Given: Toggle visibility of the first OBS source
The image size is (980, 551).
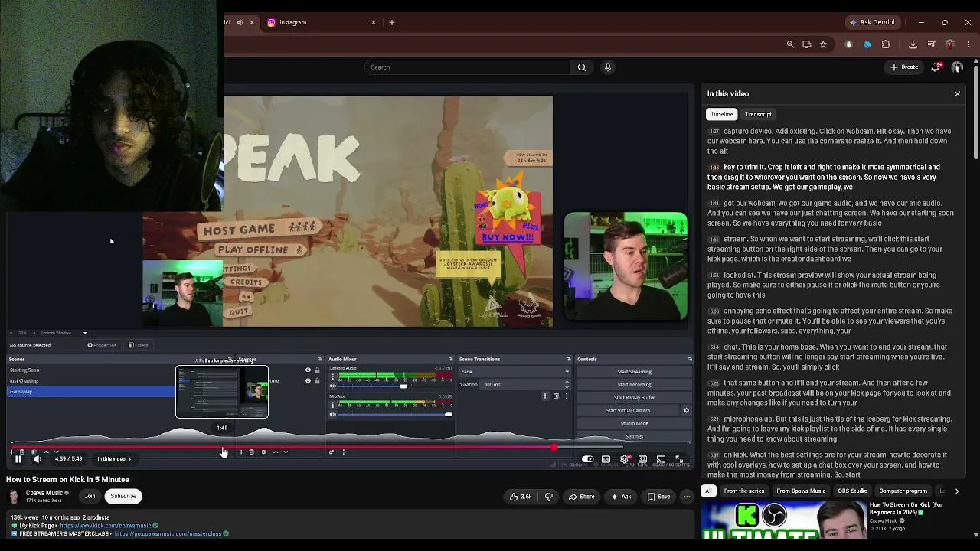Looking at the screenshot, I should (x=309, y=370).
